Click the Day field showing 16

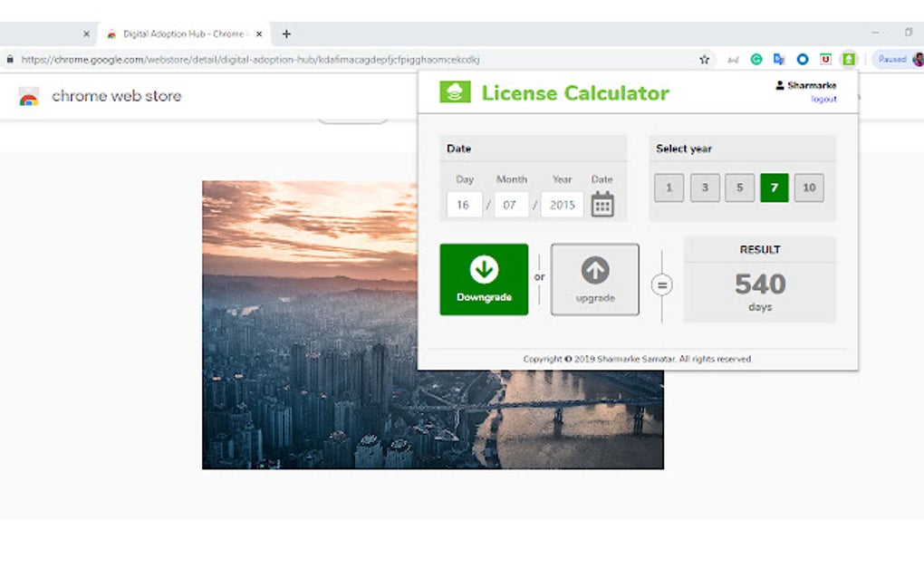[x=463, y=205]
